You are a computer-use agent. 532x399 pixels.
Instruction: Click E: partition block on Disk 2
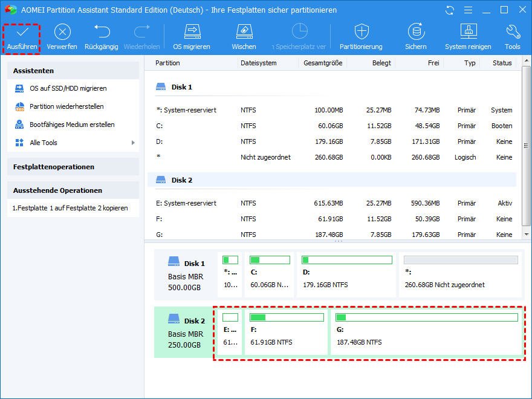[x=230, y=332]
